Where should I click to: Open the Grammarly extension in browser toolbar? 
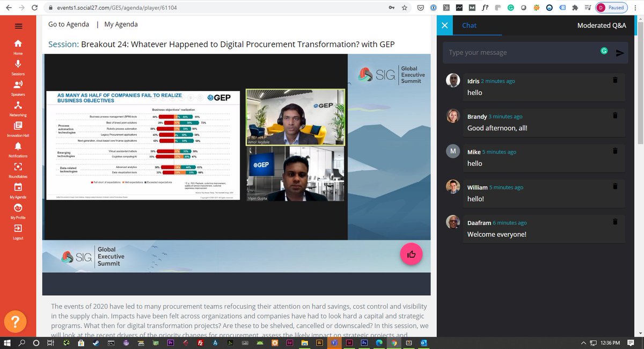(x=511, y=8)
